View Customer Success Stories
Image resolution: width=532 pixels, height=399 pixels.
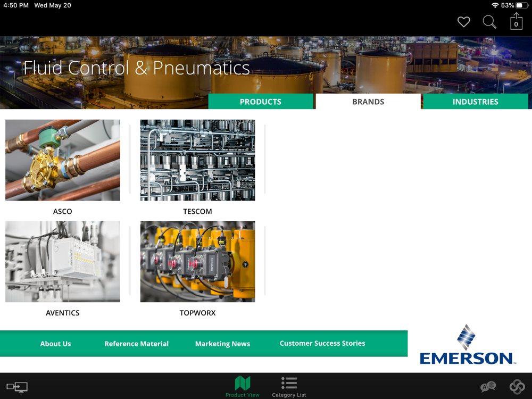(322, 343)
